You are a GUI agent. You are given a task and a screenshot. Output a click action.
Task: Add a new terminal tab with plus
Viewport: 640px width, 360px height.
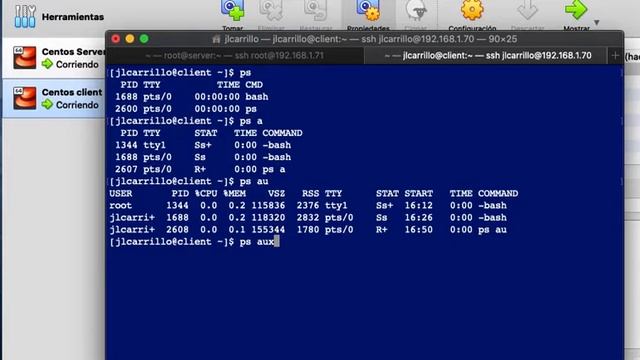[x=615, y=56]
